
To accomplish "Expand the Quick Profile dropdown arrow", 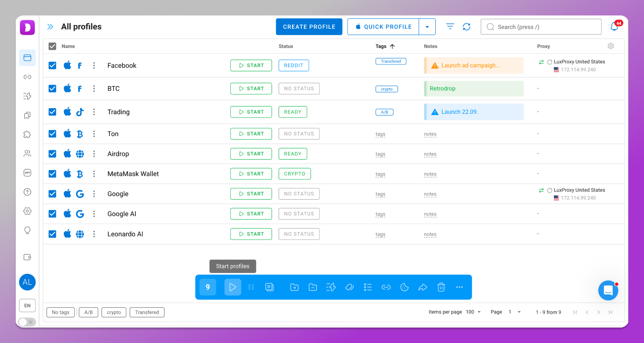I will (427, 27).
